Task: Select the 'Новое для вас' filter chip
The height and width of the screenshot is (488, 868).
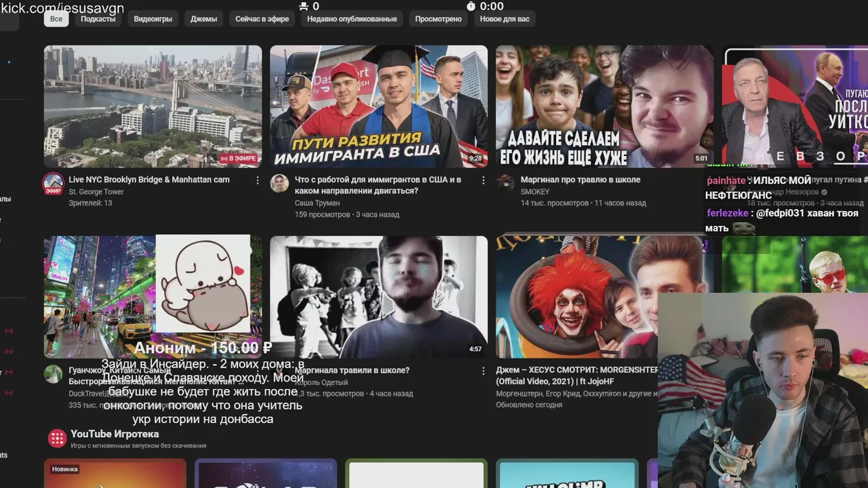Action: point(505,19)
